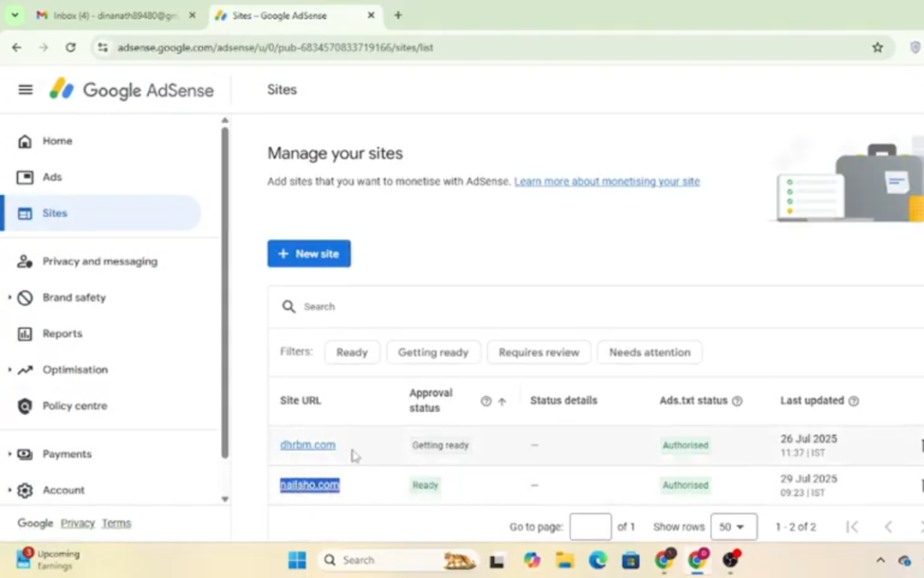
Task: Open the Show rows 50 dropdown
Action: [x=732, y=527]
